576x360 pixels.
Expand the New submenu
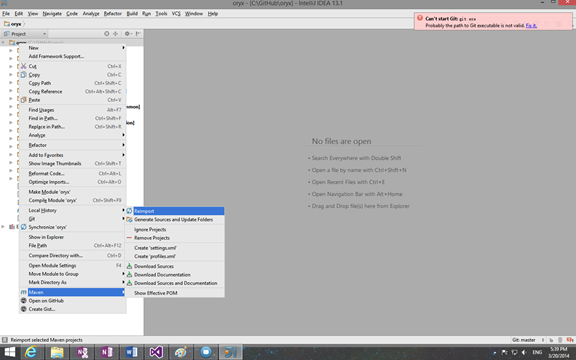pyautogui.click(x=72, y=48)
